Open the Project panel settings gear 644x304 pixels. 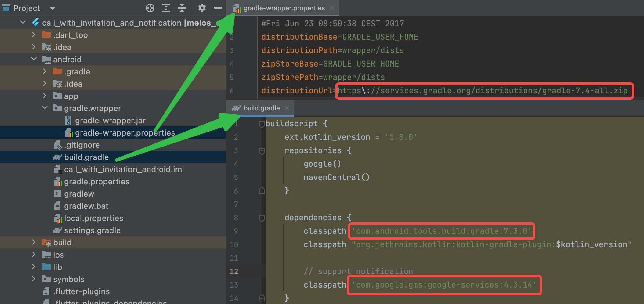(x=202, y=8)
